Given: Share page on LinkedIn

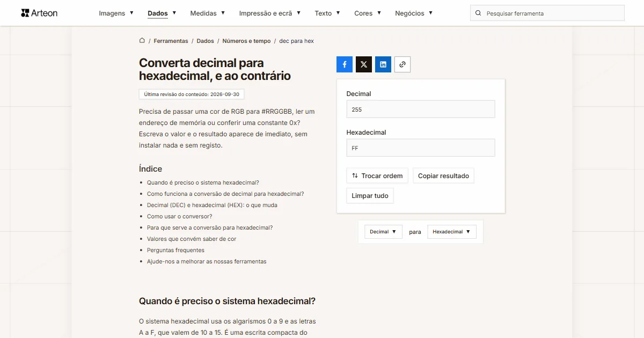Looking at the screenshot, I should click(383, 64).
